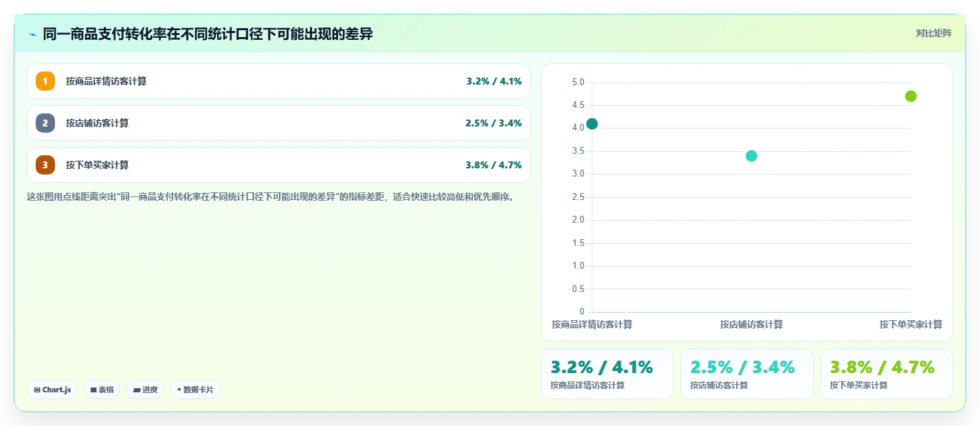Open the teal 3.2% / 4.1% data card

[x=608, y=374]
